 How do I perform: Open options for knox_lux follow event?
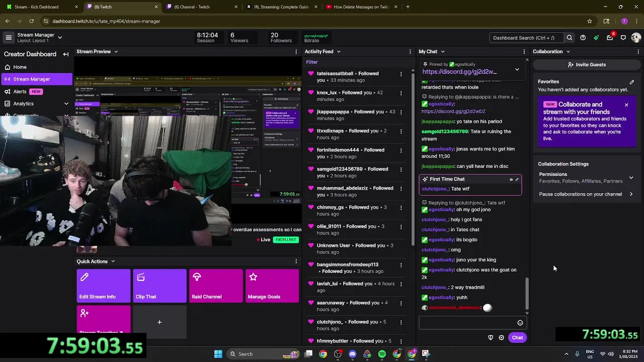(401, 93)
